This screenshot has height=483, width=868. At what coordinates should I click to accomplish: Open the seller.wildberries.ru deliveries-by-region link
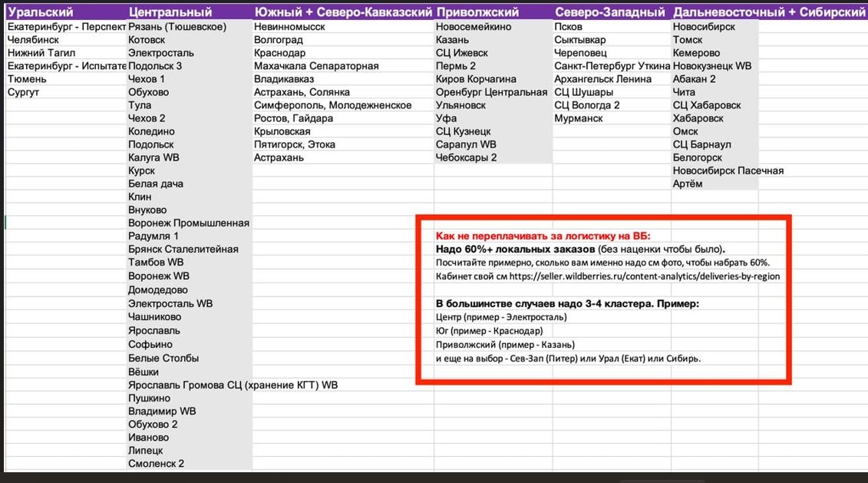click(x=645, y=276)
